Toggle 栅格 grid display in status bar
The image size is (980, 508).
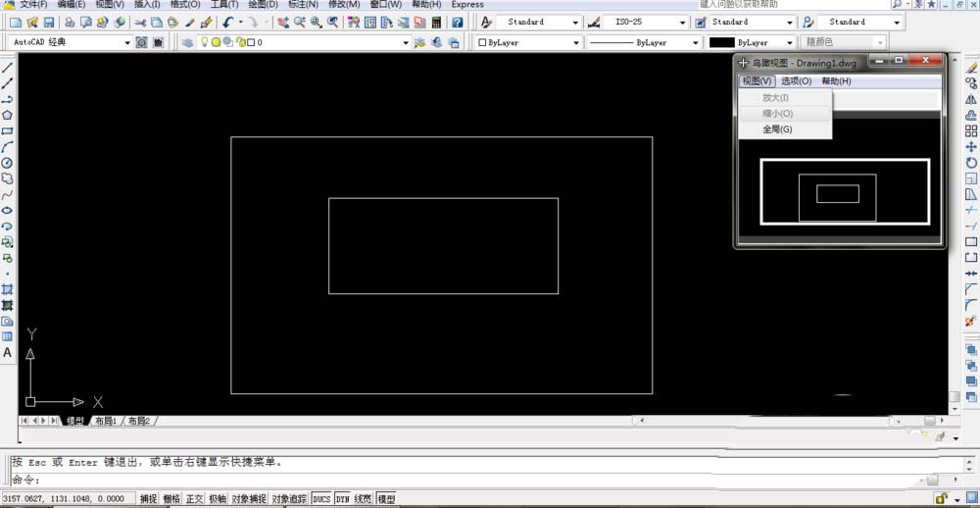tap(171, 499)
